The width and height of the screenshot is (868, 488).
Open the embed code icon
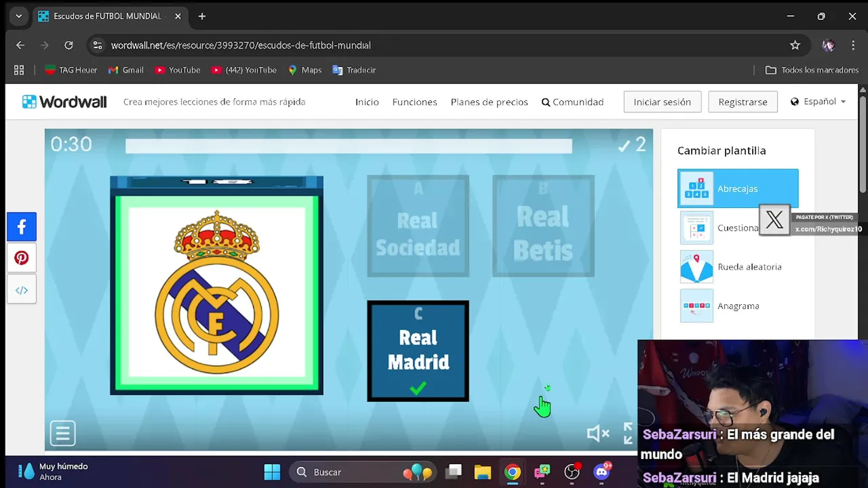(x=22, y=290)
